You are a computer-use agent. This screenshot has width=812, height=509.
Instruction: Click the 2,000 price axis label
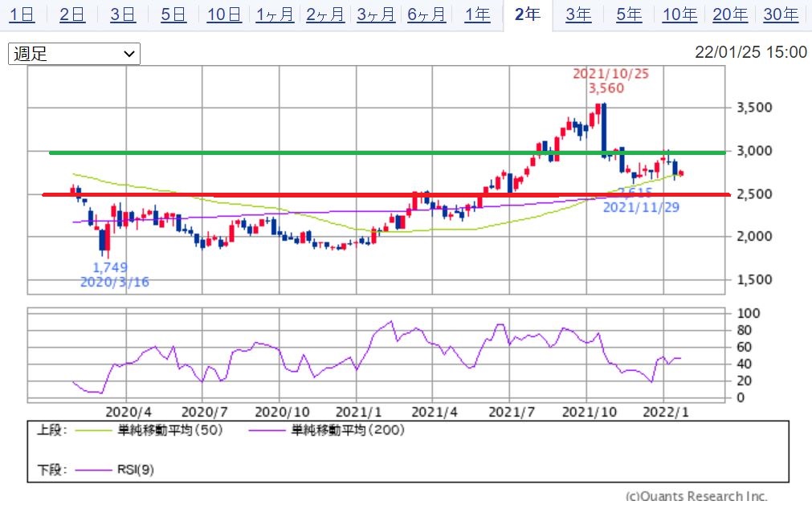click(x=754, y=236)
